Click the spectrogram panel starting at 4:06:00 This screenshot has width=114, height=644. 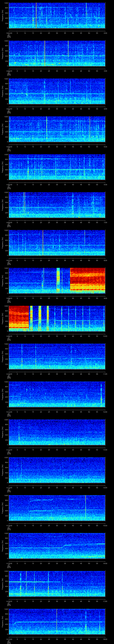57,205
